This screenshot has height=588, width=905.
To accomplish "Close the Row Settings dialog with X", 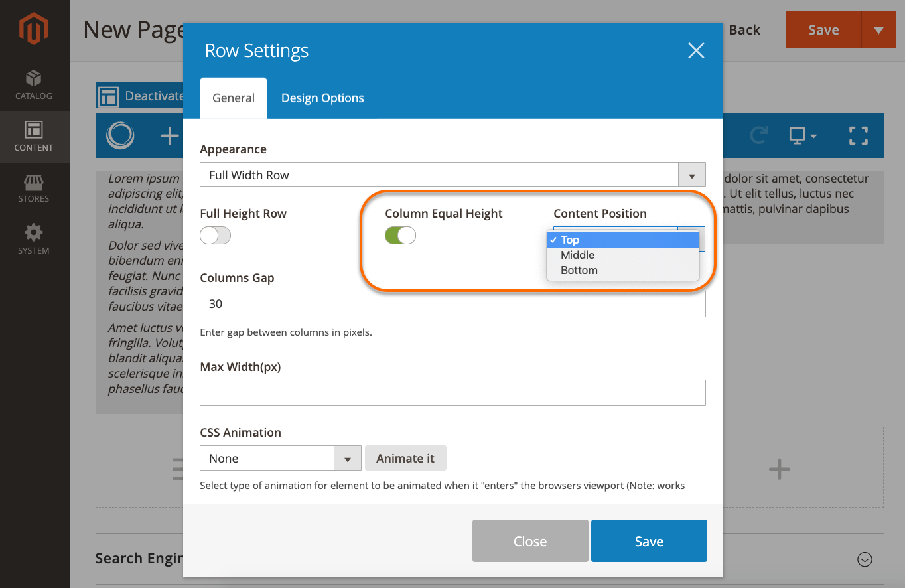I will point(696,51).
